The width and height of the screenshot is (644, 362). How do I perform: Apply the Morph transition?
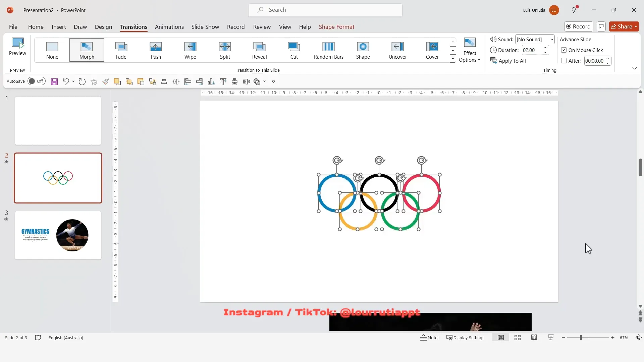click(87, 50)
